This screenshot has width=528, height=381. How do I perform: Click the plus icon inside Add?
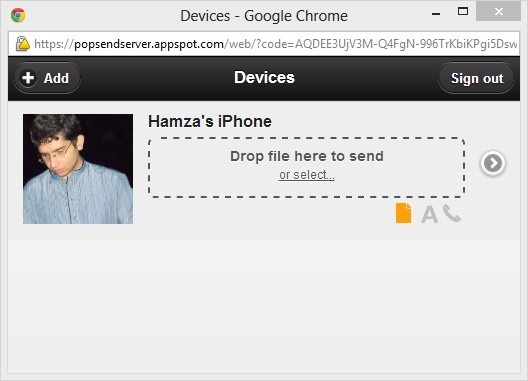[28, 78]
